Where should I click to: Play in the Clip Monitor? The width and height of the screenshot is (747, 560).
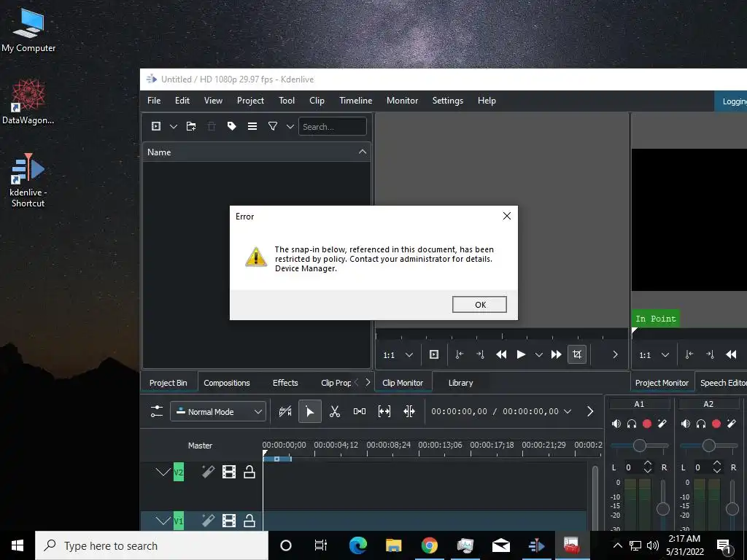[x=521, y=355]
